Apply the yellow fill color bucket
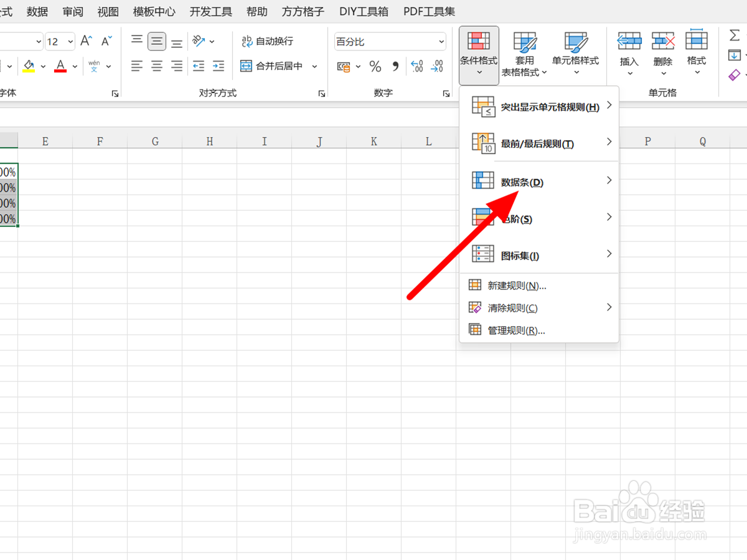Viewport: 747px width, 560px height. tap(28, 65)
